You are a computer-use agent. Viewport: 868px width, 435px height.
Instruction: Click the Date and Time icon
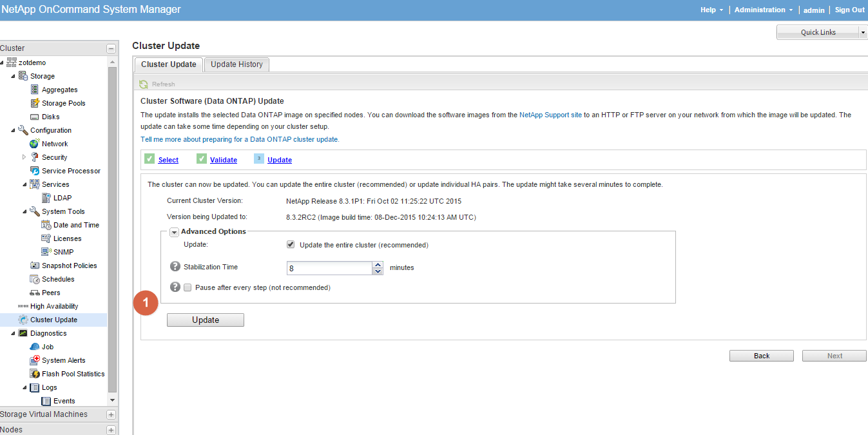[x=46, y=225]
